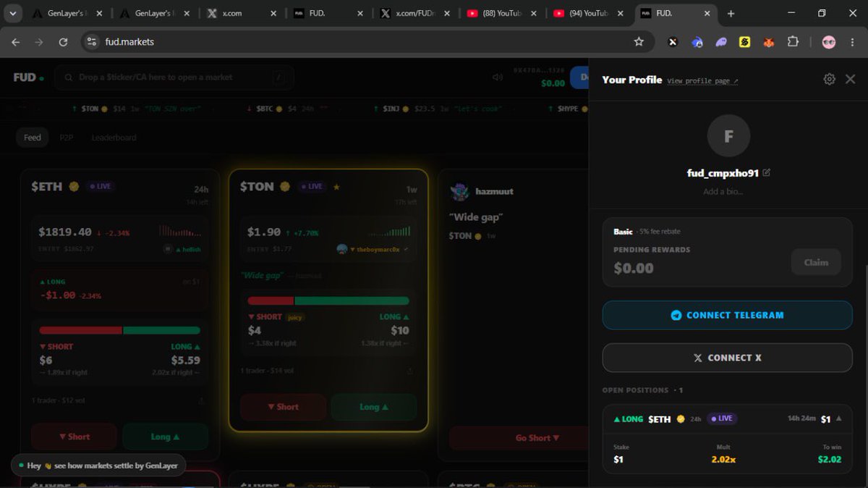
Task: Click the $ETH coin verified badge
Action: click(73, 186)
